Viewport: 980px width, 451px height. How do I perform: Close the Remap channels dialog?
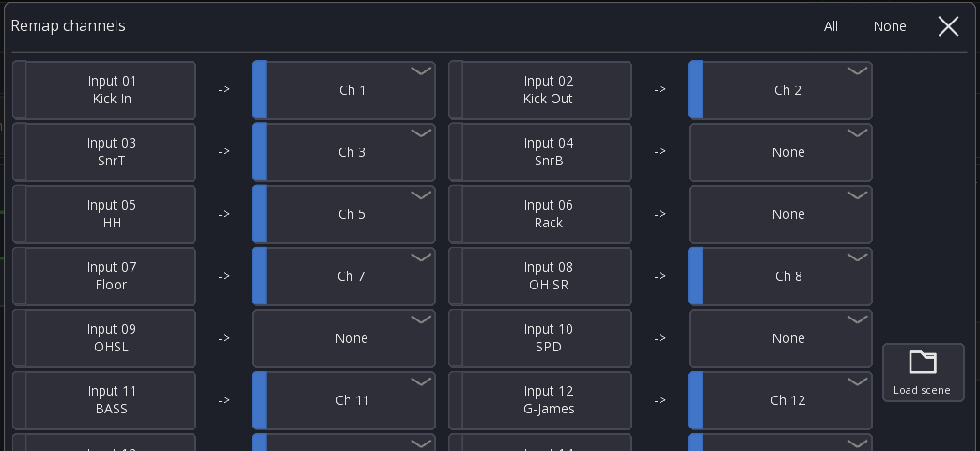948,26
